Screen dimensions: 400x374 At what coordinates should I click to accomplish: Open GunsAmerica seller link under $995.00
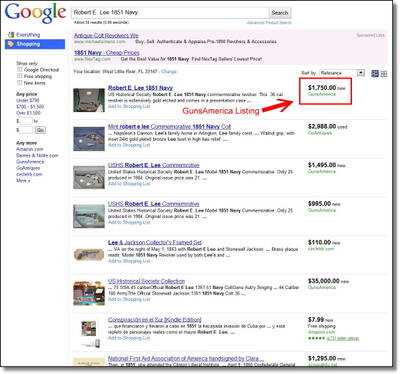(322, 210)
